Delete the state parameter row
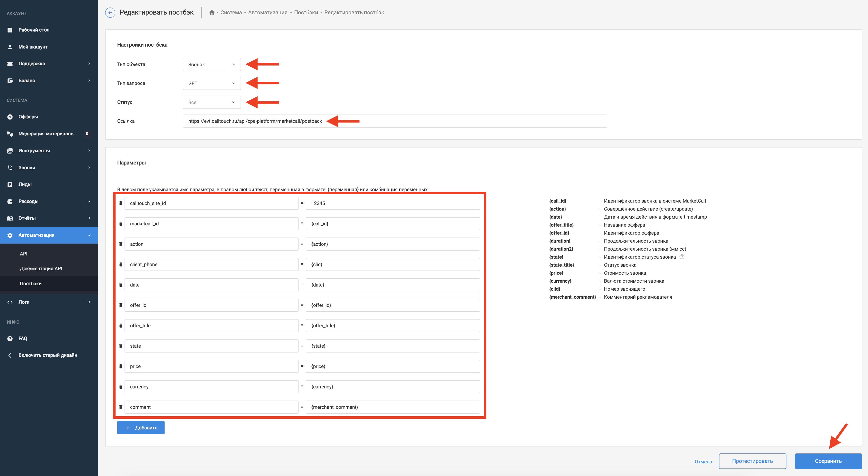 [121, 346]
